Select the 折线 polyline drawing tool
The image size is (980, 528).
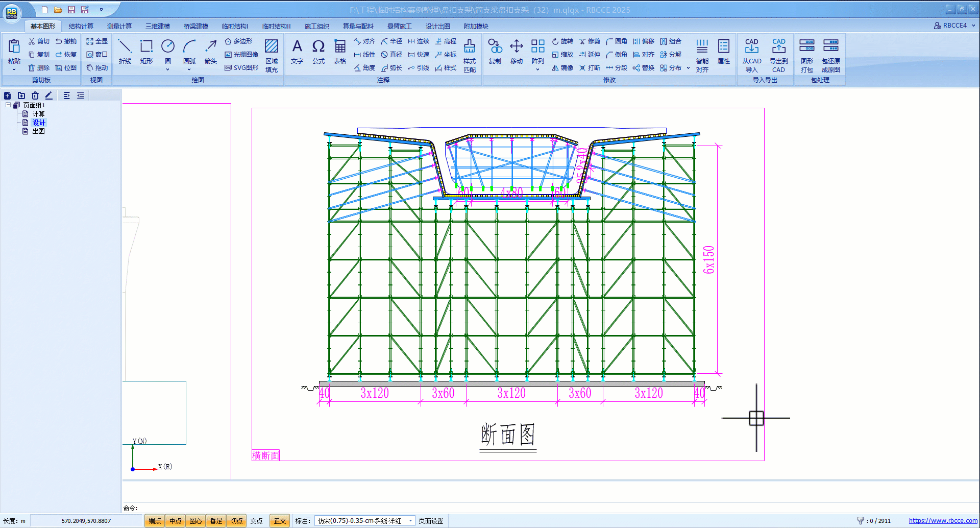click(125, 52)
